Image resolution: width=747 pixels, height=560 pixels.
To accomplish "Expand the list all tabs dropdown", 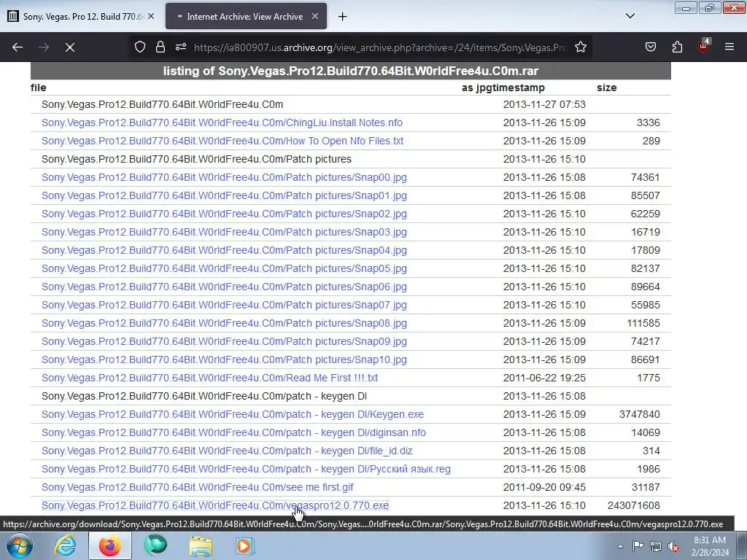I will [630, 16].
